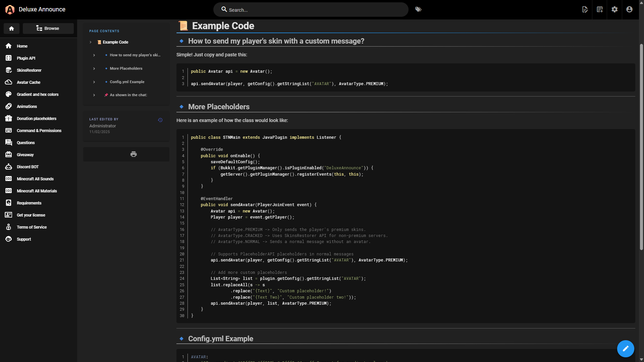Screen dimensions: 644x362
Task: Click the print page icon
Action: coord(133,154)
